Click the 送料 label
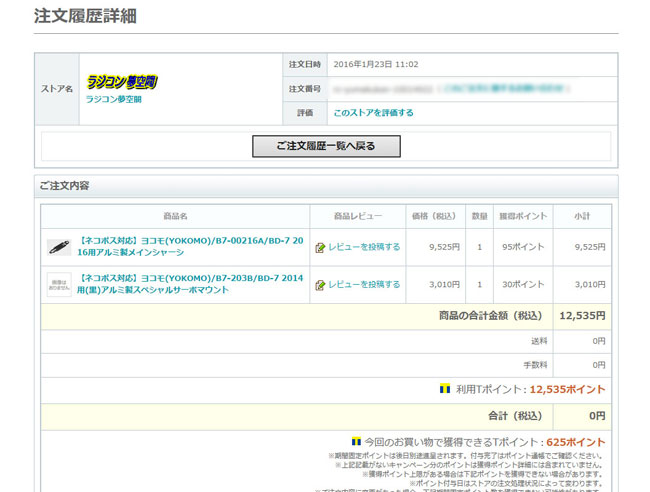The image size is (650, 492). tap(539, 341)
